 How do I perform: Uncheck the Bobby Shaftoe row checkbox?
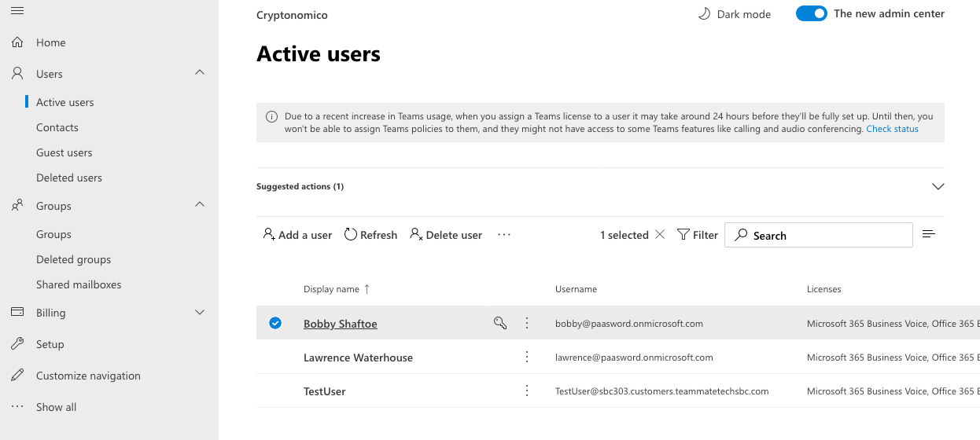(x=275, y=322)
